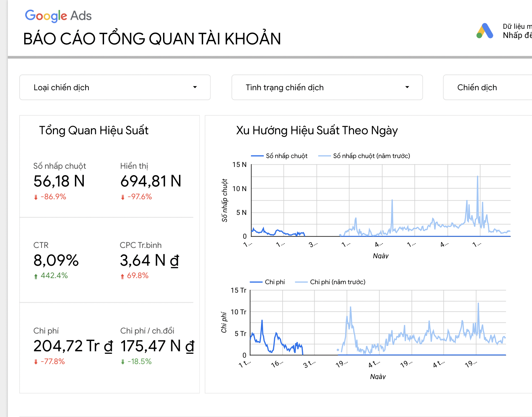The image size is (532, 417).
Task: Click the green up arrow beside 442.4% CTR change
Action: (x=36, y=275)
